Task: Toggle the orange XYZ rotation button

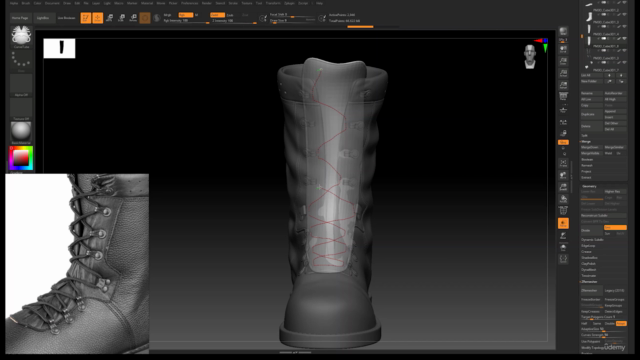Action: tap(563, 142)
